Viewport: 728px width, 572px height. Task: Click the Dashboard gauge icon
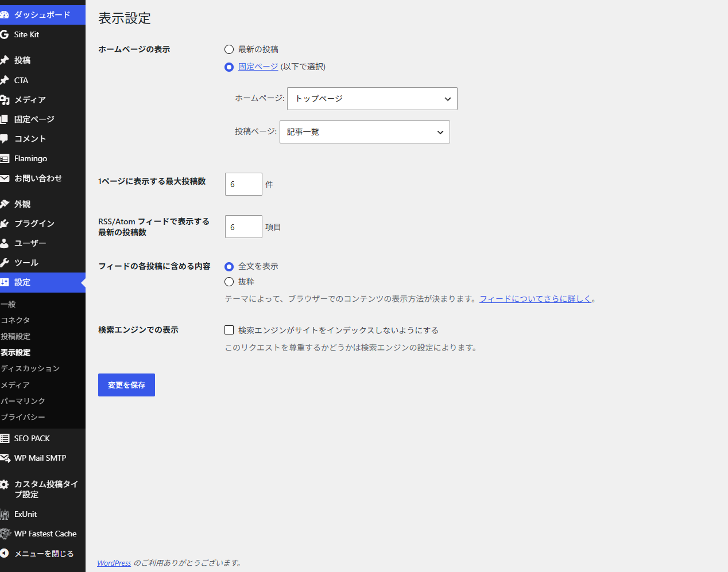pos(4,15)
